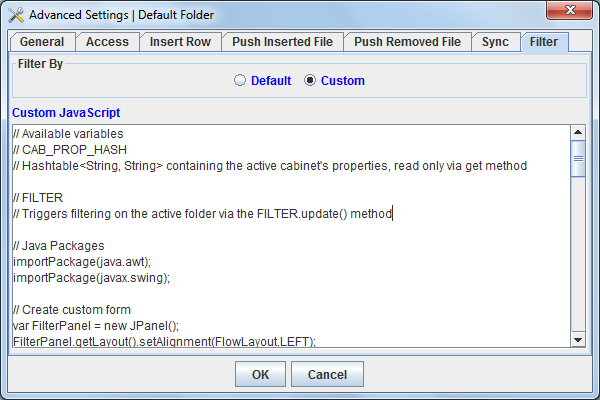The height and width of the screenshot is (400, 600).
Task: Go to the Push Inserted File tab
Action: point(283,42)
